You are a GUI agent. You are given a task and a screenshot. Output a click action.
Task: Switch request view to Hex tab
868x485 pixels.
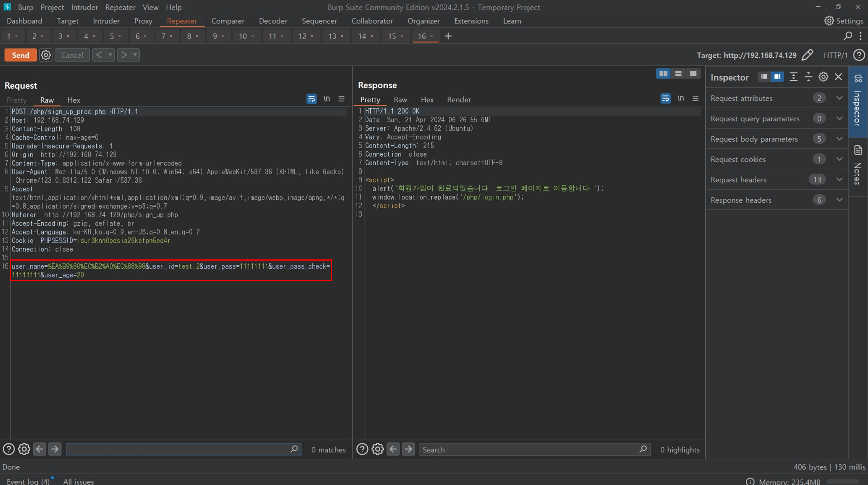coord(73,100)
